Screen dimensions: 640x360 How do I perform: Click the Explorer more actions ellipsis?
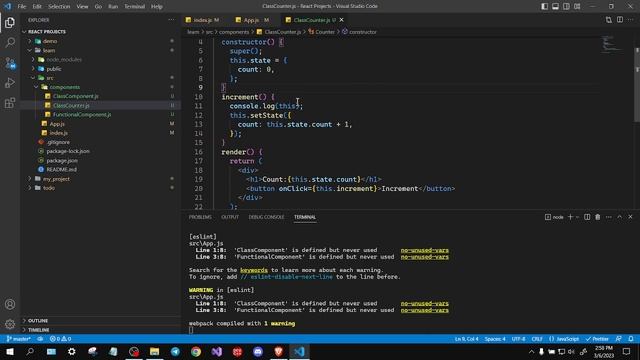[171, 20]
